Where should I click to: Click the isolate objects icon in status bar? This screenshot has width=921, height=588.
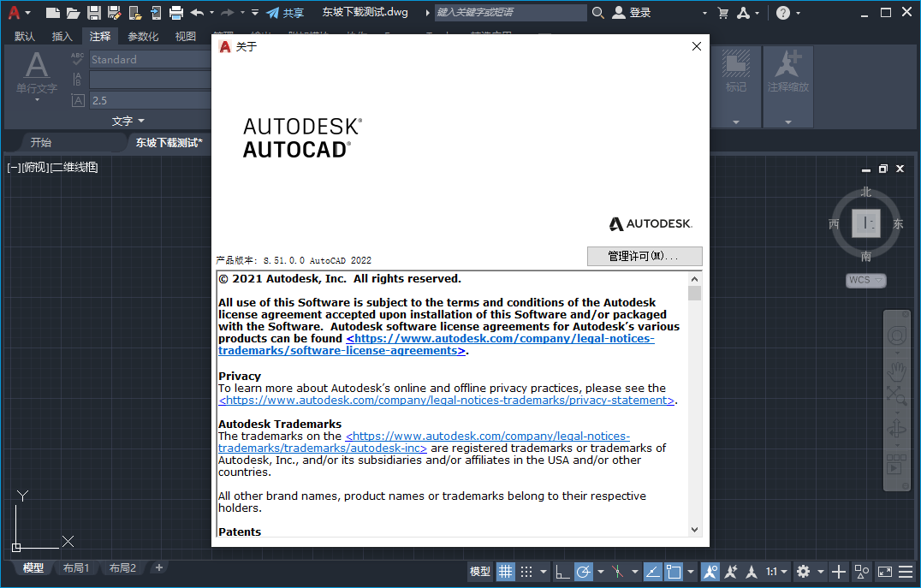[860, 571]
